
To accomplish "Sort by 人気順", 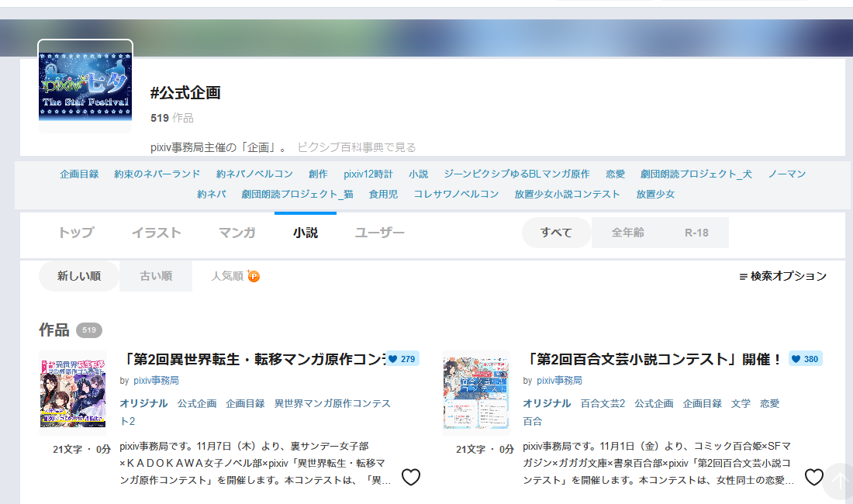I will [227, 276].
